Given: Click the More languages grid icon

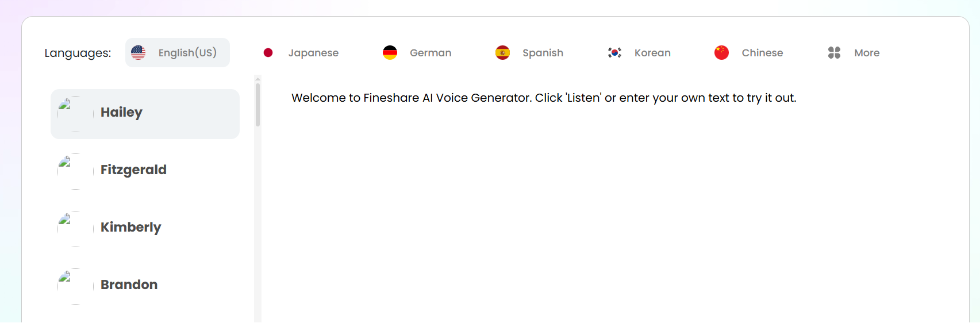Looking at the screenshot, I should click(x=834, y=53).
